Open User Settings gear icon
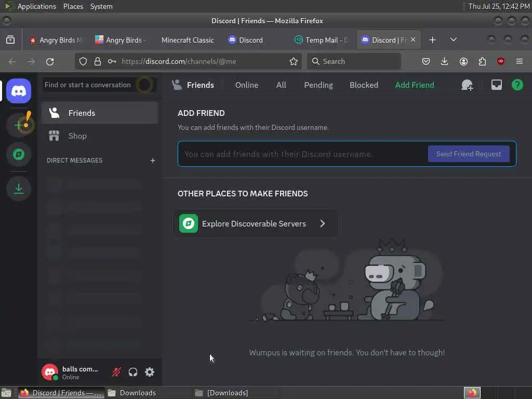This screenshot has width=532, height=399. click(150, 372)
